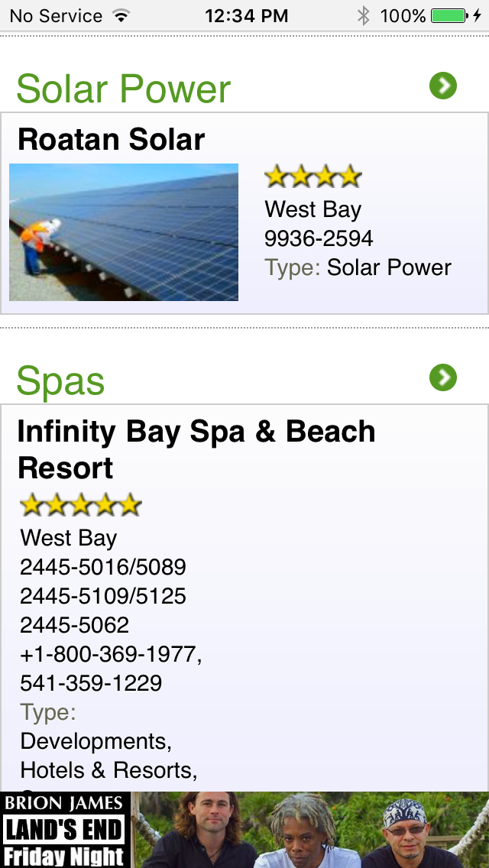Call Infinity Bay at 2445-5016/5089
This screenshot has width=489, height=868.
pyautogui.click(x=103, y=567)
